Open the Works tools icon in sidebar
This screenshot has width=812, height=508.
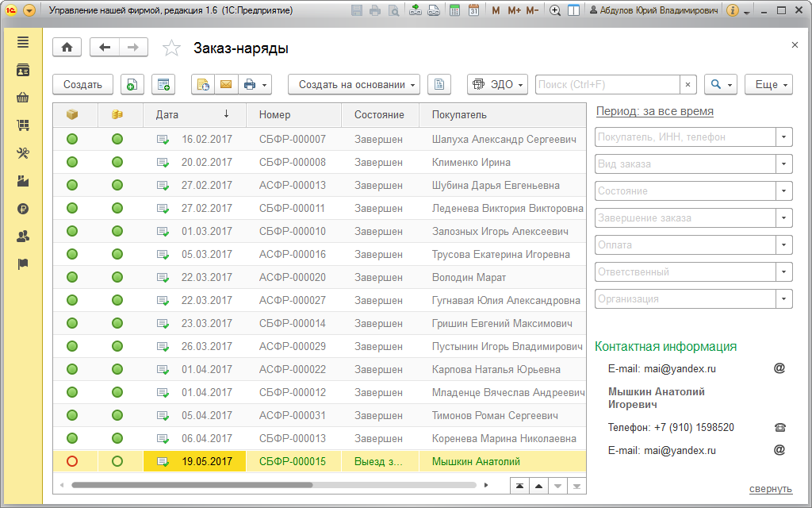click(23, 153)
